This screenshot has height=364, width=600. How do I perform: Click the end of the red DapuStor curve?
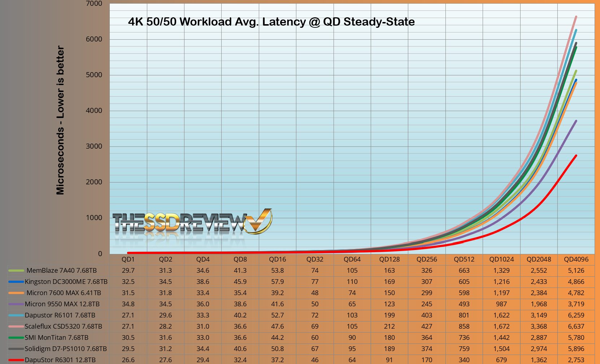(x=576, y=156)
